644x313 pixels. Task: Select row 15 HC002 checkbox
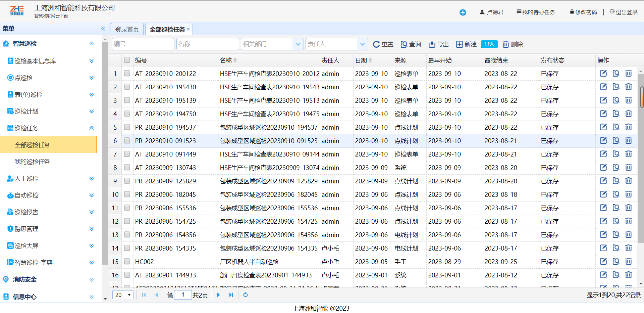127,262
